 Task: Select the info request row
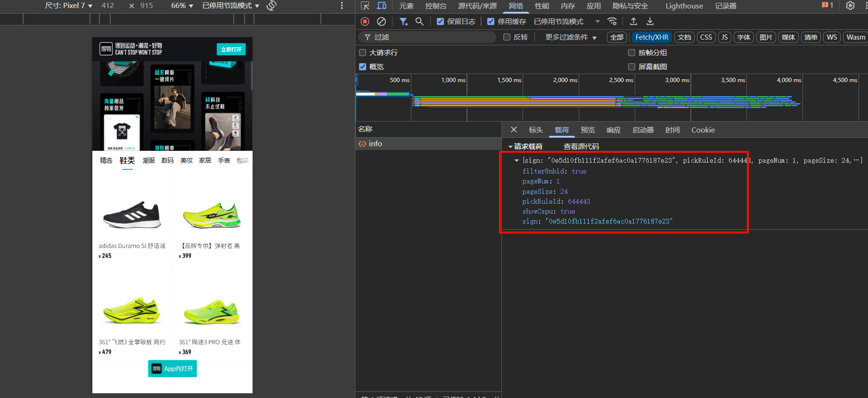coord(428,144)
